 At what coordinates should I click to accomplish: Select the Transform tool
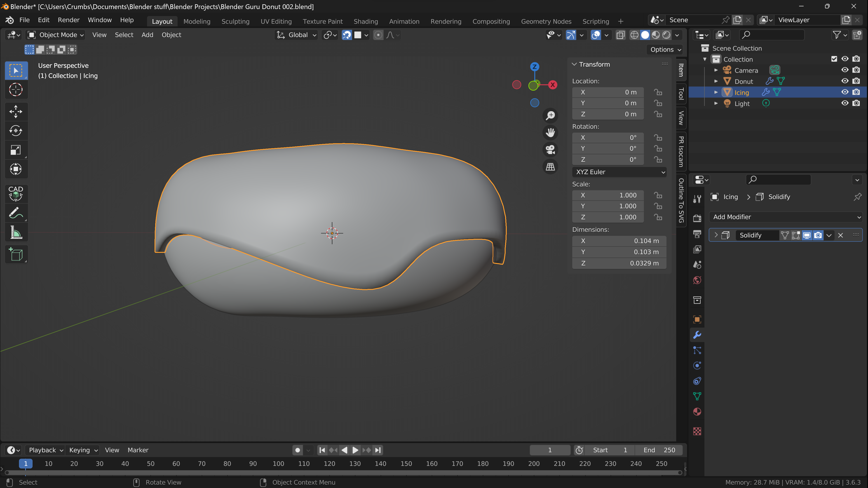tap(16, 169)
